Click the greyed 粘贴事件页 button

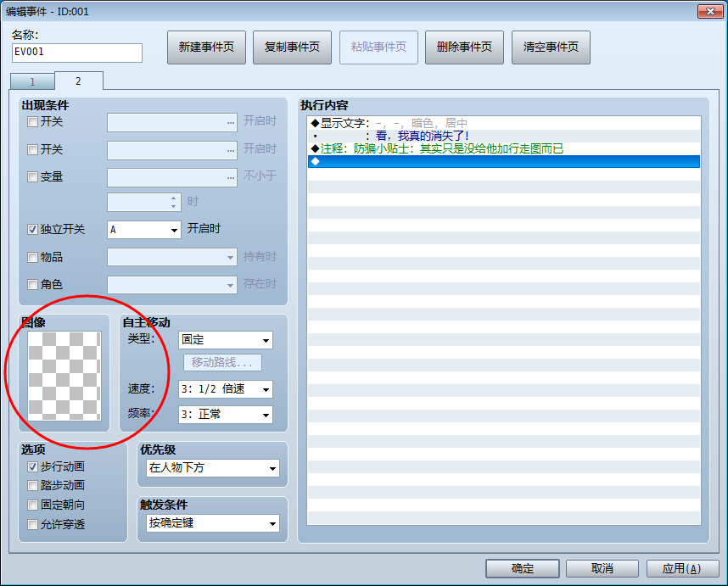pos(378,47)
